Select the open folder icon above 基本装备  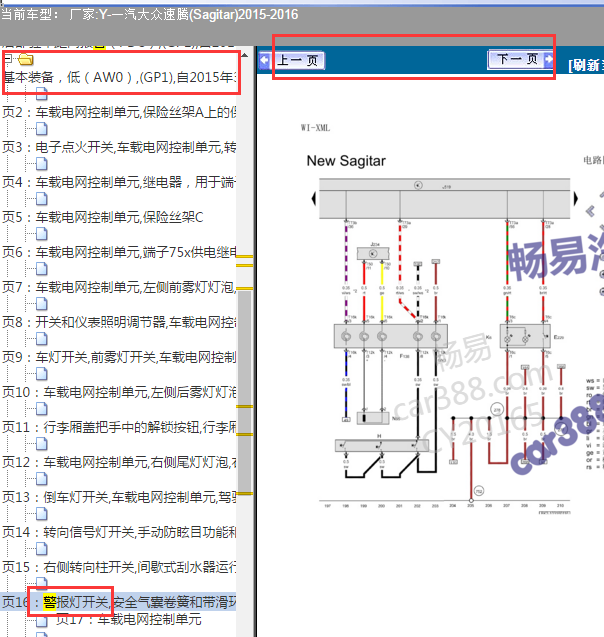[x=26, y=60]
